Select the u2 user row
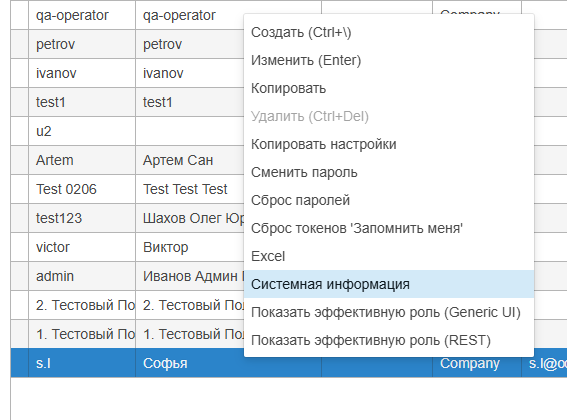This screenshot has width=567, height=420. pyautogui.click(x=82, y=131)
